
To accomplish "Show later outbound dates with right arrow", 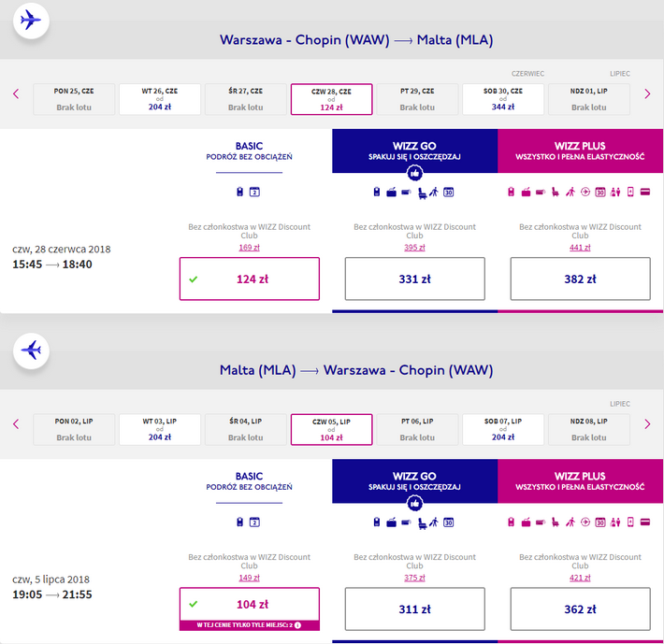I will click(x=647, y=93).
